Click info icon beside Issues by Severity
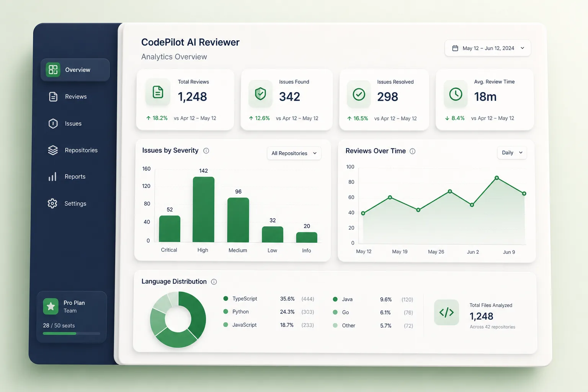588x392 pixels. [206, 151]
